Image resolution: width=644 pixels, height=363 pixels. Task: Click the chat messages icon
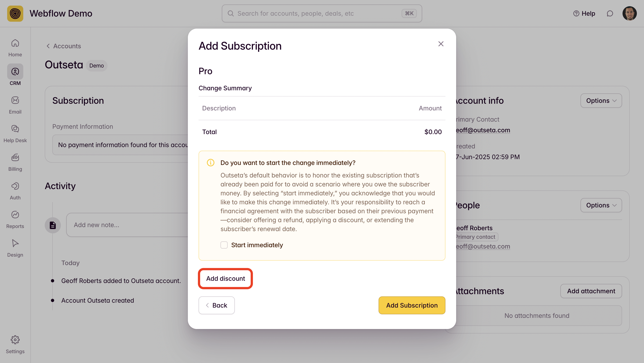[x=610, y=13]
